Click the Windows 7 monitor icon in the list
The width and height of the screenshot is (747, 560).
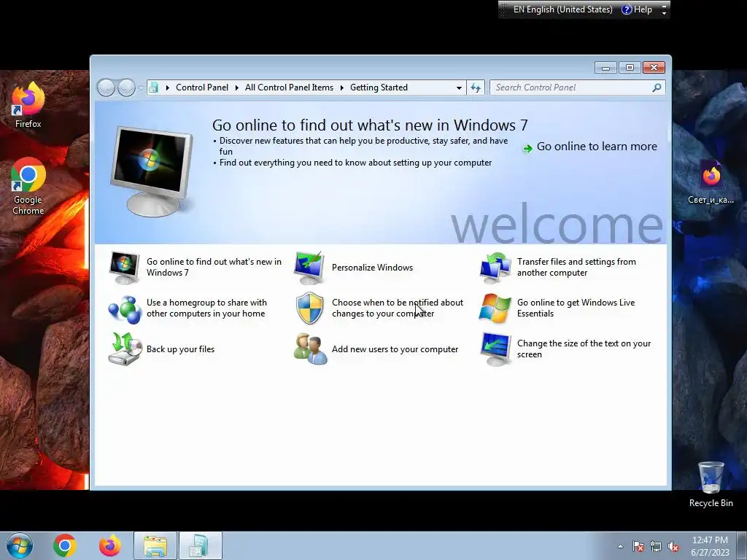(x=124, y=268)
